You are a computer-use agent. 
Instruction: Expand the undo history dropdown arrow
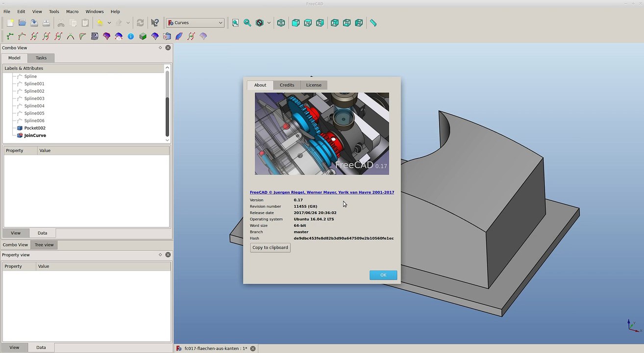tap(109, 23)
